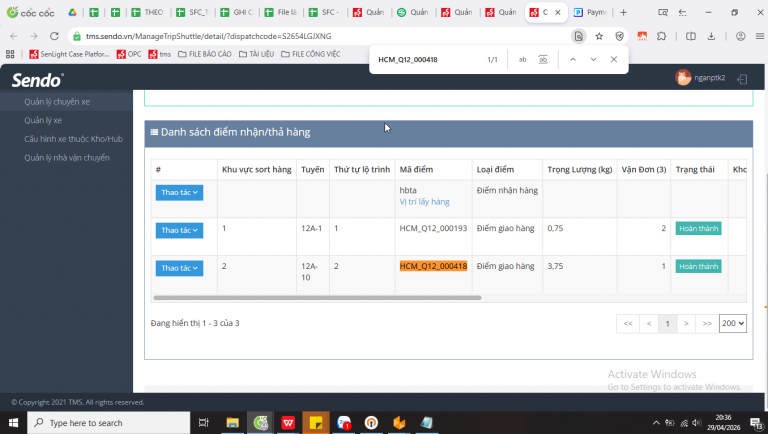Open the Windows Start menu
Image resolution: width=768 pixels, height=434 pixels.
point(13,423)
